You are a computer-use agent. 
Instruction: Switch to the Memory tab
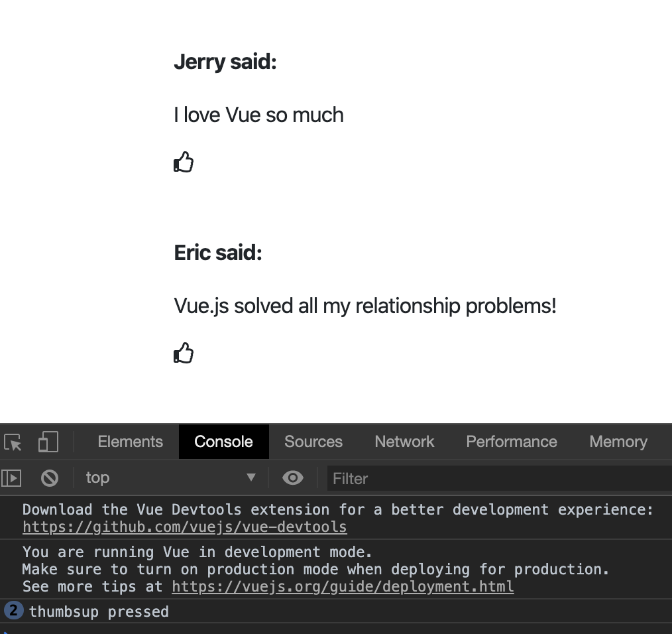(x=618, y=442)
